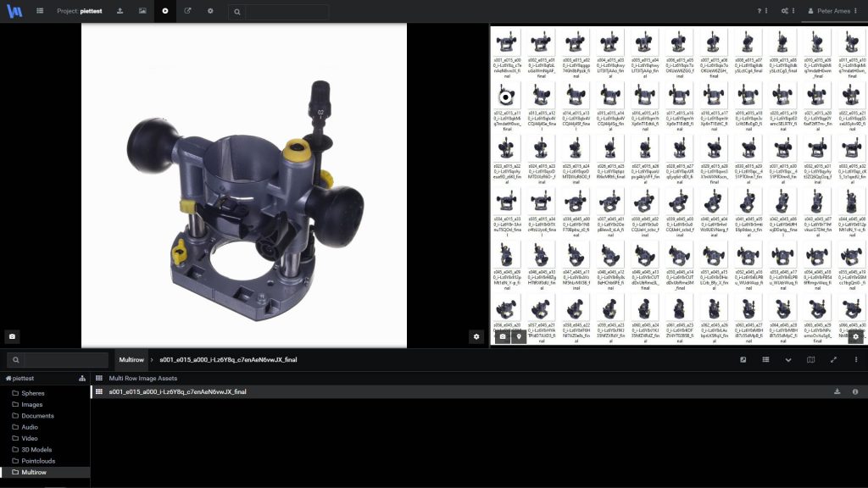Focus the asset browser search field
Screen dimensions: 868x488
coord(65,360)
